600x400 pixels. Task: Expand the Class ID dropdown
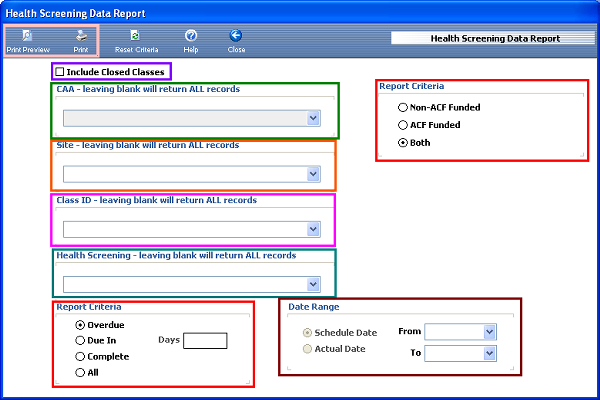(x=313, y=229)
